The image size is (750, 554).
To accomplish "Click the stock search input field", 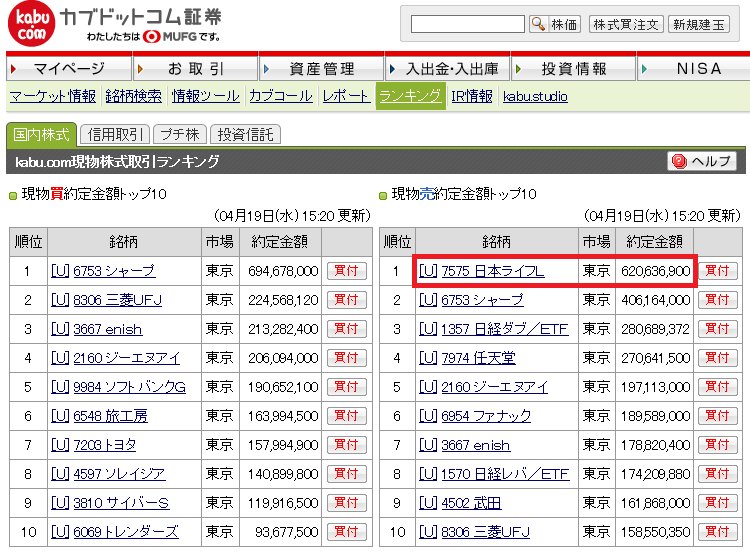I will click(468, 24).
